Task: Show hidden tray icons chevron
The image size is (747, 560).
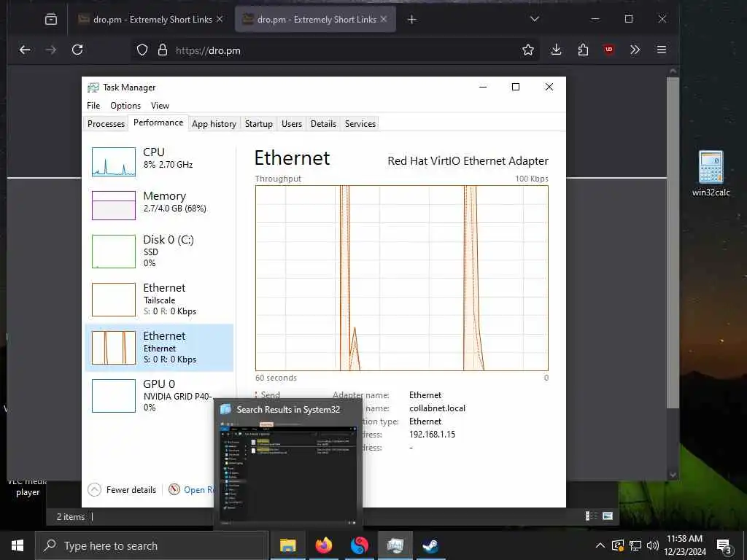Action: click(600, 545)
